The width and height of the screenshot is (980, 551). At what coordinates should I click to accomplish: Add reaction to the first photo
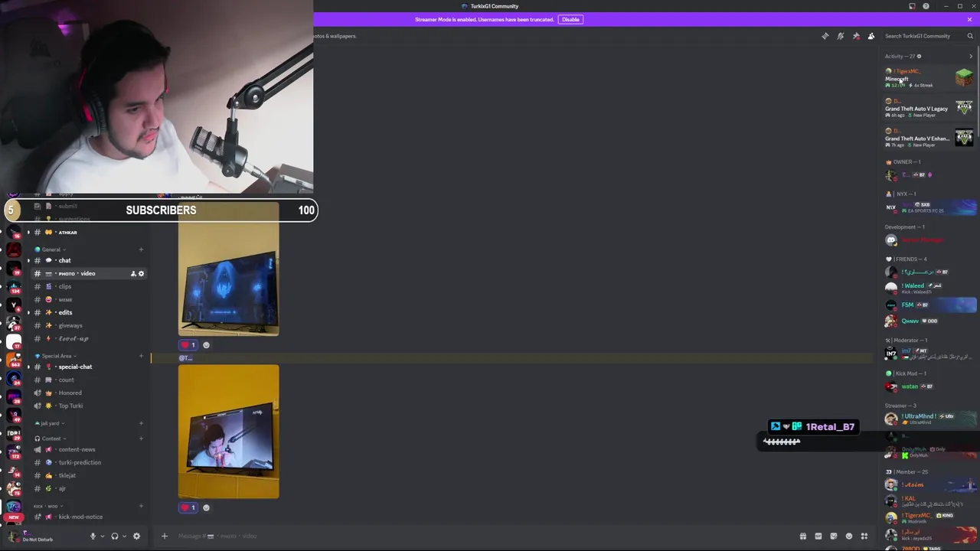pos(206,345)
